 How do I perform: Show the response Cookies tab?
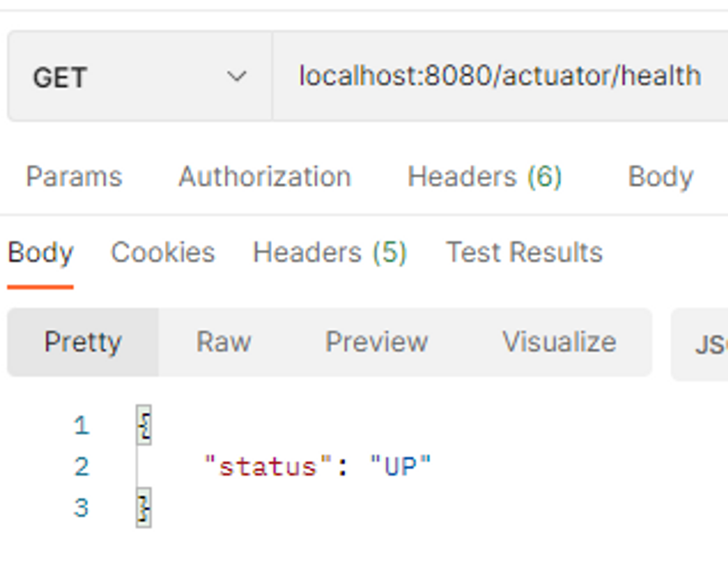163,253
